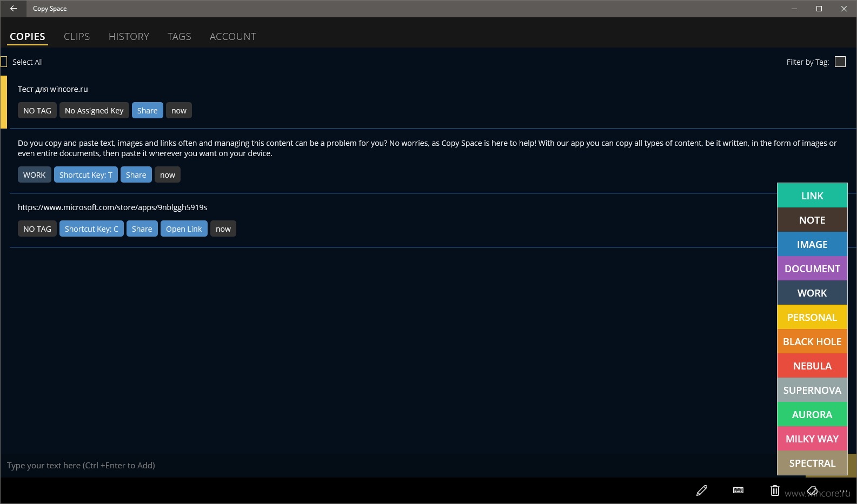The height and width of the screenshot is (504, 857).
Task: Click NO TAG on wincore.ru copy
Action: tap(37, 110)
